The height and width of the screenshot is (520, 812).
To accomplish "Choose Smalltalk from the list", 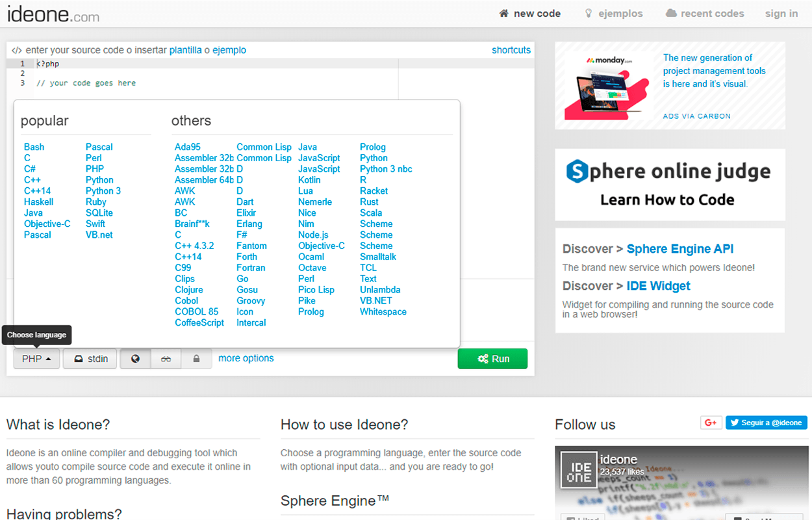I will coord(378,257).
